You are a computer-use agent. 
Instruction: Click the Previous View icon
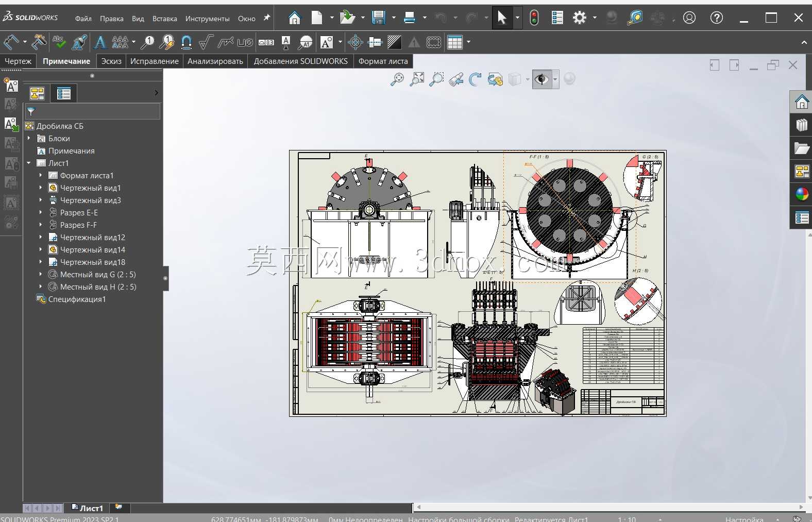[456, 79]
